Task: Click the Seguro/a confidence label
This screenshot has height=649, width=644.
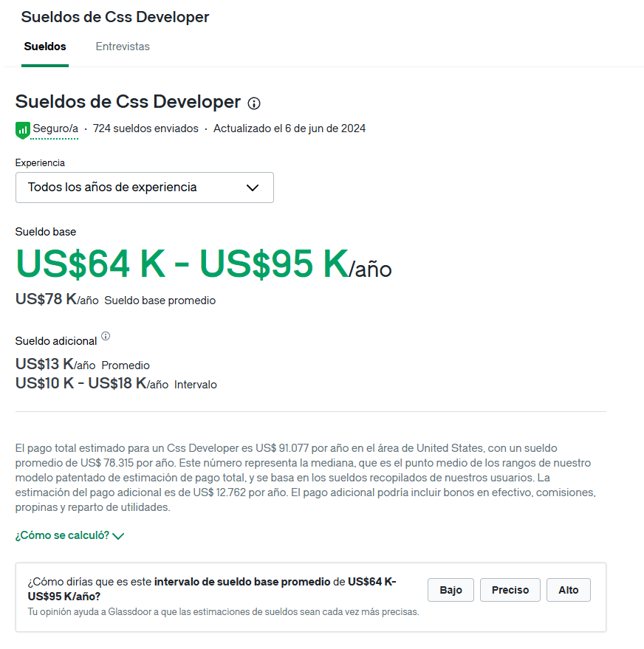Action: click(x=55, y=128)
